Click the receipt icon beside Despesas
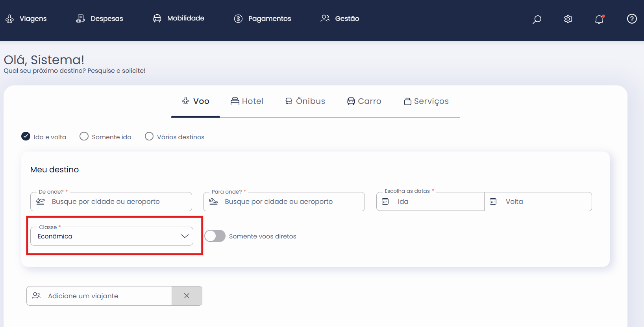 tap(81, 18)
